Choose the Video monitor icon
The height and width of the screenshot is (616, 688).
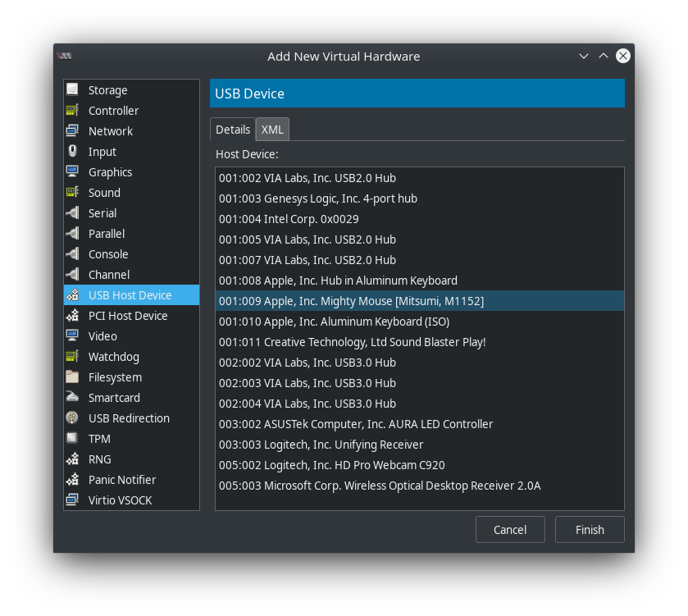tap(72, 335)
